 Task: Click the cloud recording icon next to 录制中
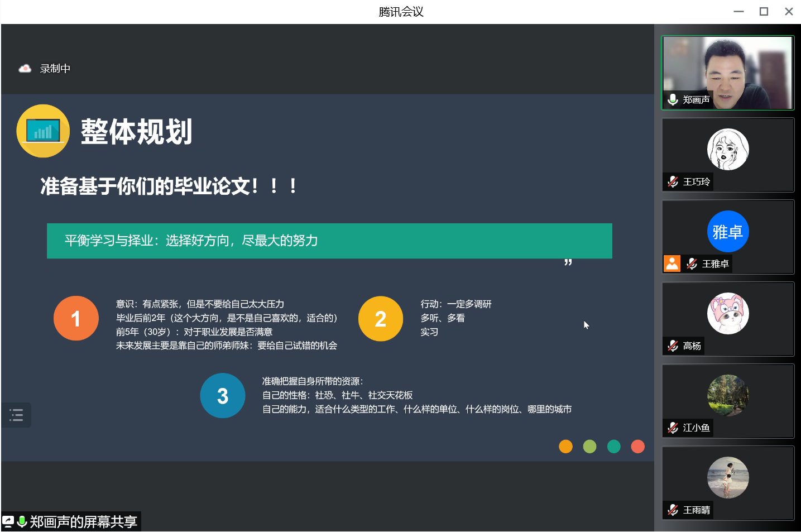point(25,68)
